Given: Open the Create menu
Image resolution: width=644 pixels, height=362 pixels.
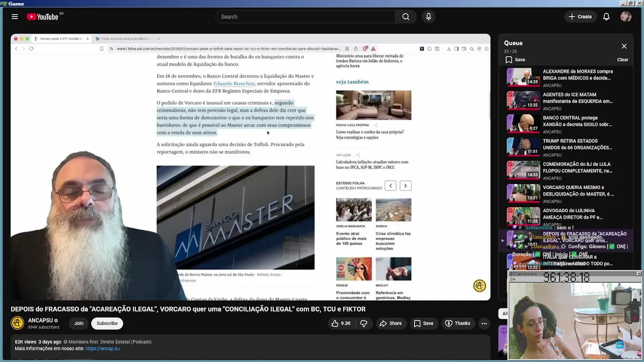Looking at the screenshot, I should coord(580,17).
